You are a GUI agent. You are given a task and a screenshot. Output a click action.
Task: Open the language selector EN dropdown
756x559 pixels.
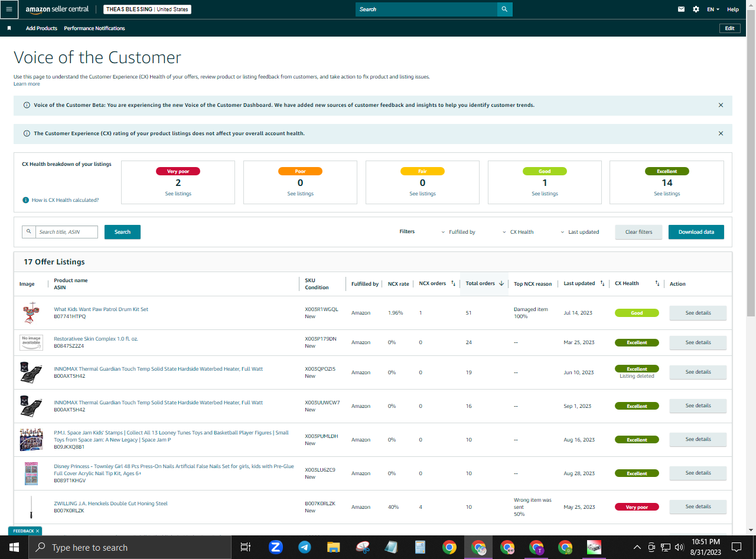click(x=713, y=9)
